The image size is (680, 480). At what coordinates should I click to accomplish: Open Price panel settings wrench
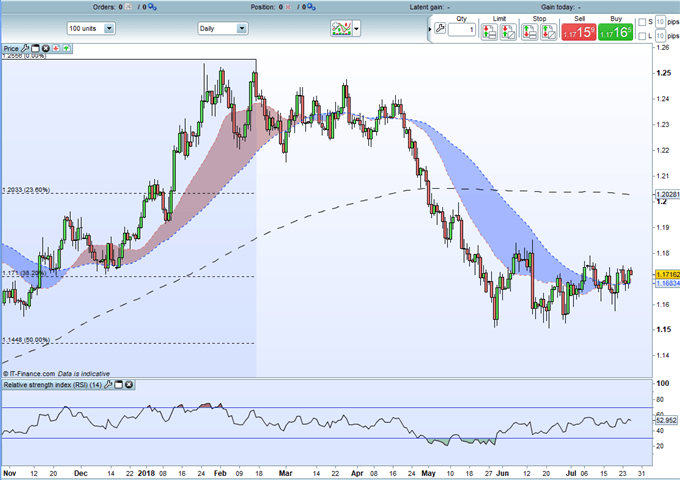[25, 49]
